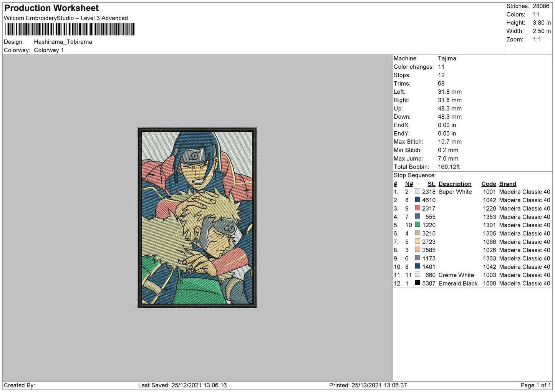This screenshot has height=392, width=555.
Task: Click the Up value 48.3 mm
Action: [450, 109]
